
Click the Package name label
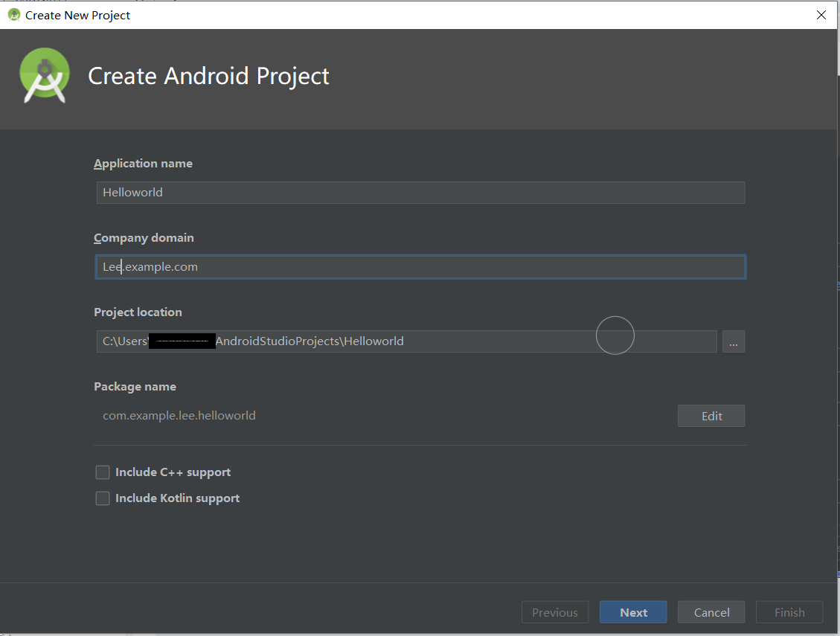click(135, 387)
